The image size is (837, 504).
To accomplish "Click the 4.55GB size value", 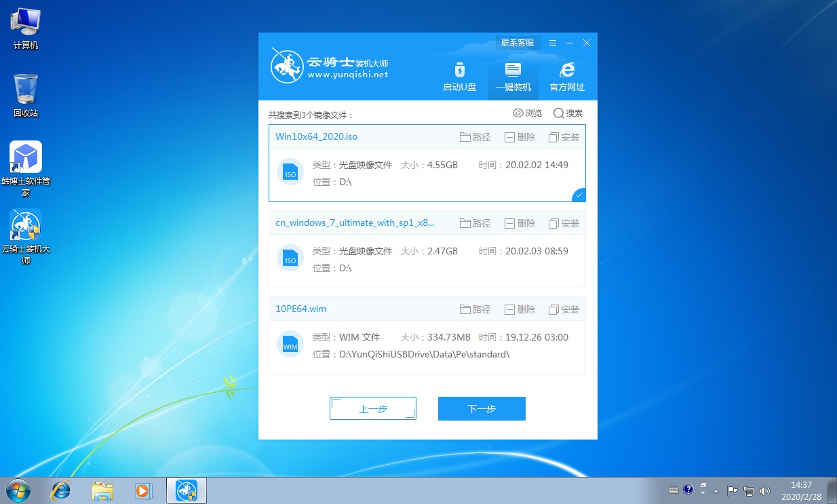I will 442,165.
